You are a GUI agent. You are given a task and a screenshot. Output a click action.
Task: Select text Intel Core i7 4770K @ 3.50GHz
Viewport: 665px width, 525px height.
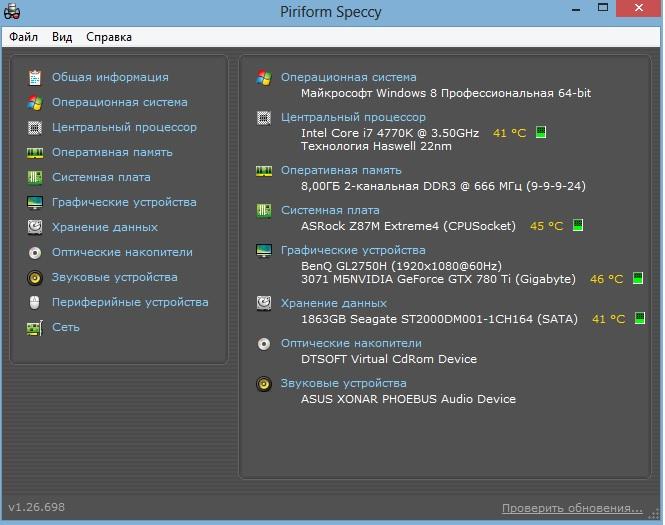390,133
